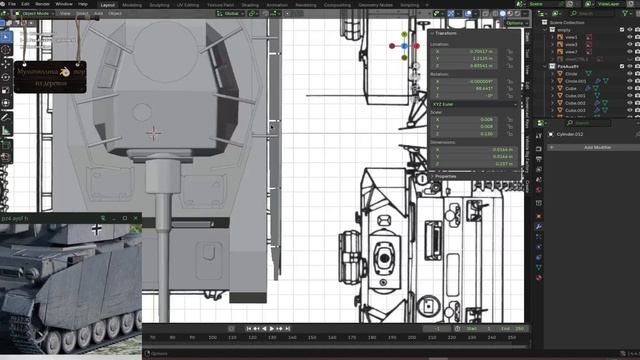Switch to the Shading workspace tab
Screen dimensions: 640x360
[x=250, y=5]
